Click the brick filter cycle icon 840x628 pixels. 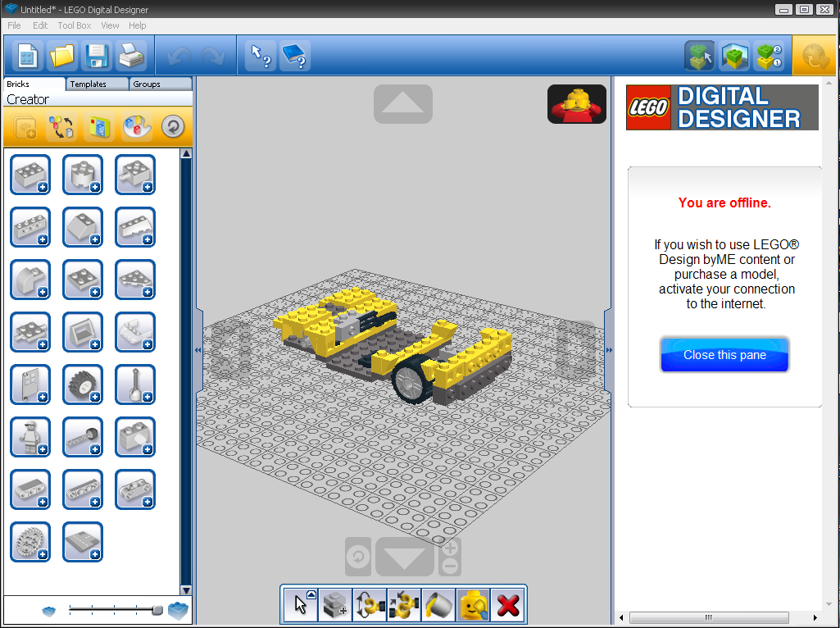point(61,127)
